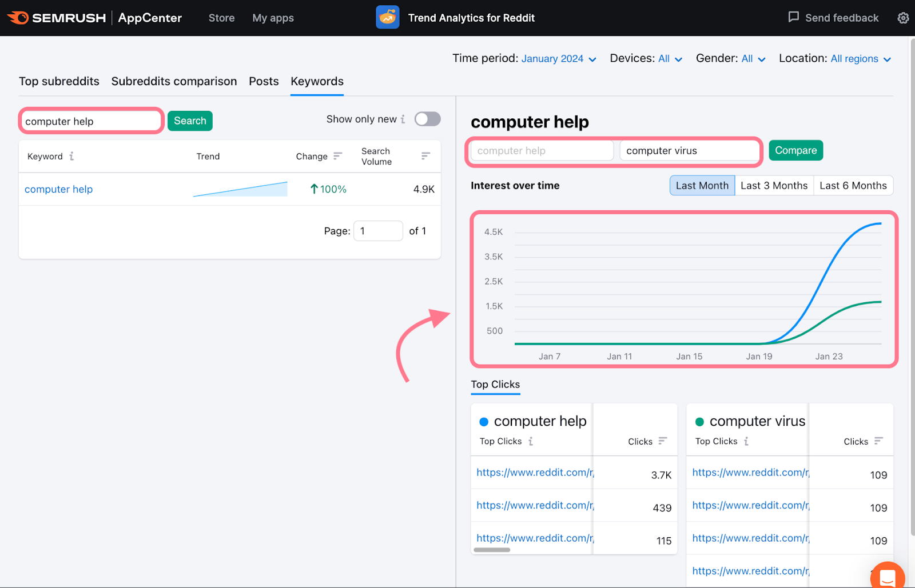Open the Location All regions dropdown
Image resolution: width=915 pixels, height=588 pixels.
pos(861,59)
